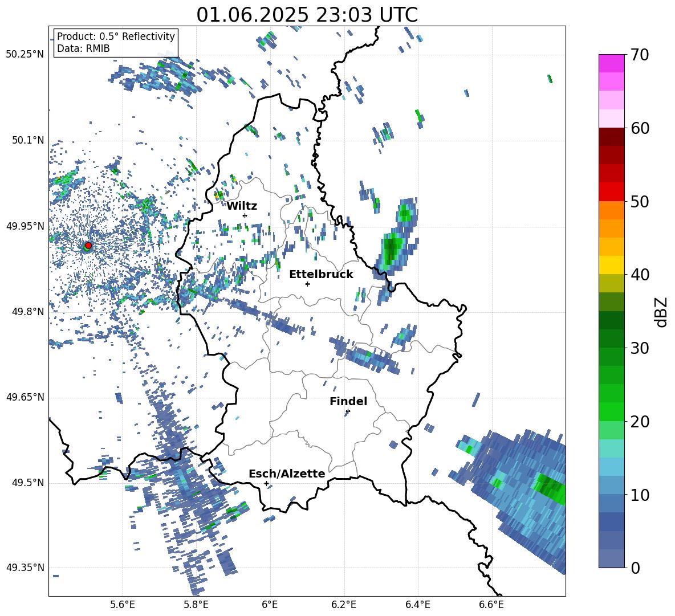The image size is (675, 616).
Task: Click the 40 tick on the colorbar
Action: (x=640, y=275)
